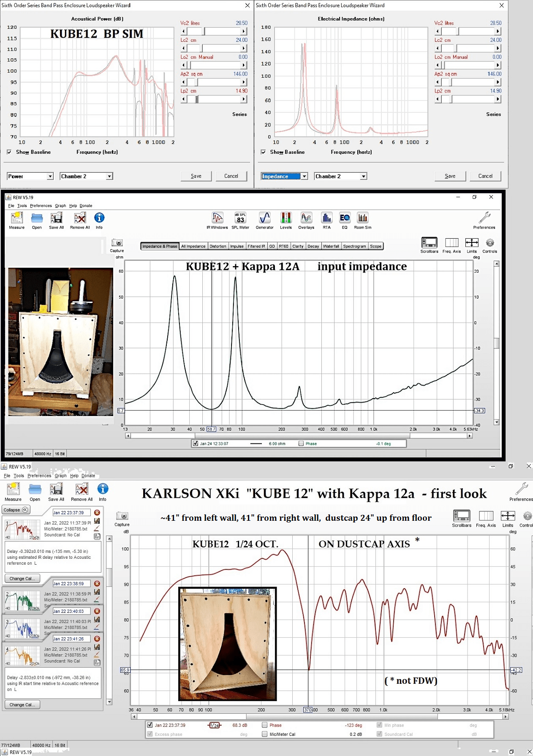Toggle the Min phase checkbox
533x756 pixels.
(380, 725)
